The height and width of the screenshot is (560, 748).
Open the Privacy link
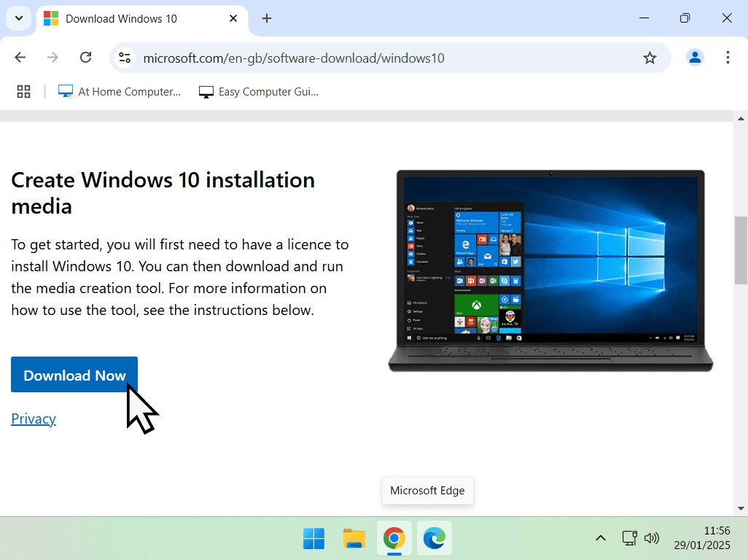coord(33,419)
